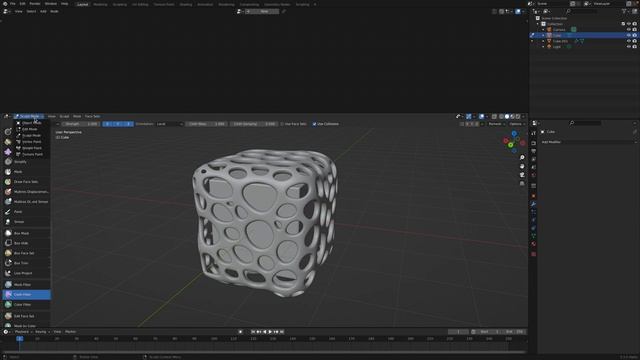
Task: Select the Draw Face Sets brush
Action: click(27, 182)
